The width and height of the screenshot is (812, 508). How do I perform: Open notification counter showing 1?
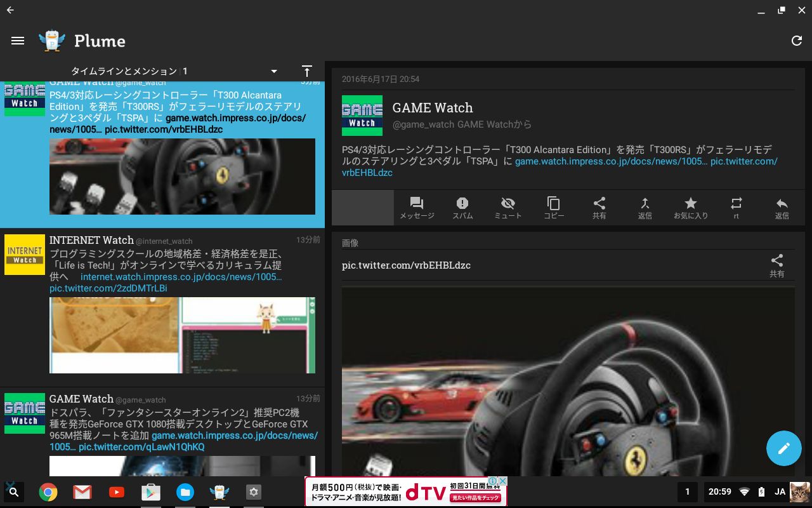(688, 491)
